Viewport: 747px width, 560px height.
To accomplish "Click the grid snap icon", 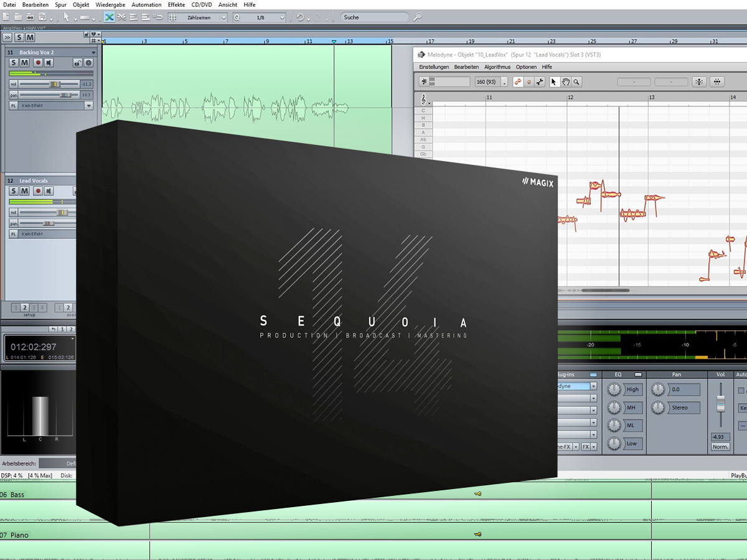I will [172, 17].
